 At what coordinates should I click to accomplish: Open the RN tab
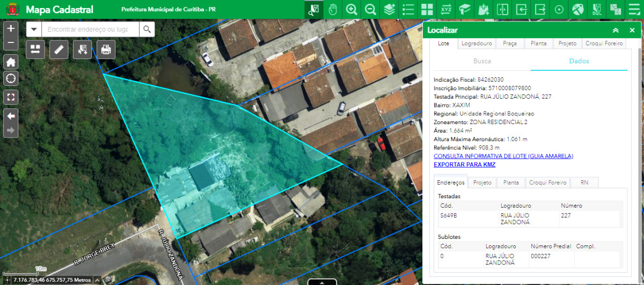[x=584, y=182]
